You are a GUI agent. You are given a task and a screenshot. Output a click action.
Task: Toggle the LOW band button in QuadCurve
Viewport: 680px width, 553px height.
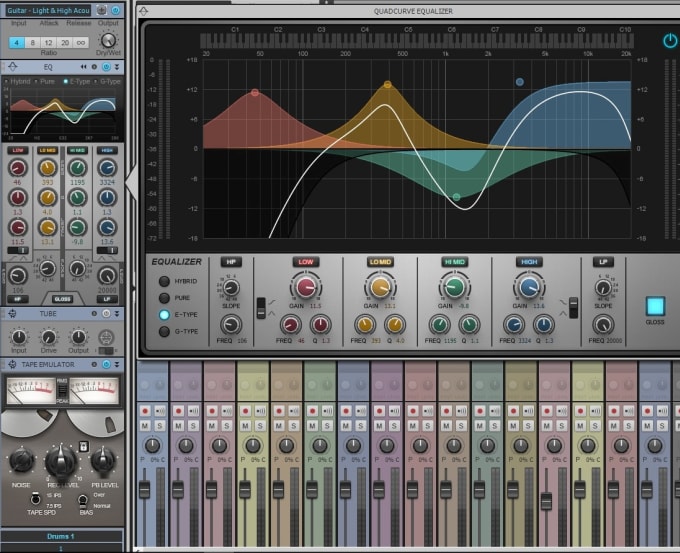306,262
